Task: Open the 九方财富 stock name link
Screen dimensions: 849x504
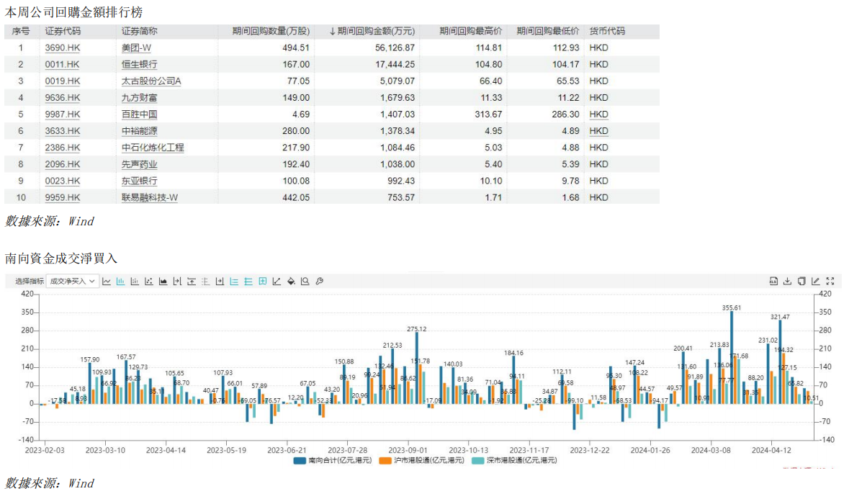Action: tap(139, 98)
